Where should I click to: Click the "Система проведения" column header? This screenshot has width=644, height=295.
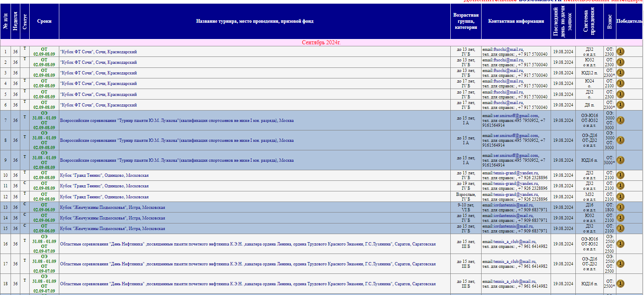(589, 21)
